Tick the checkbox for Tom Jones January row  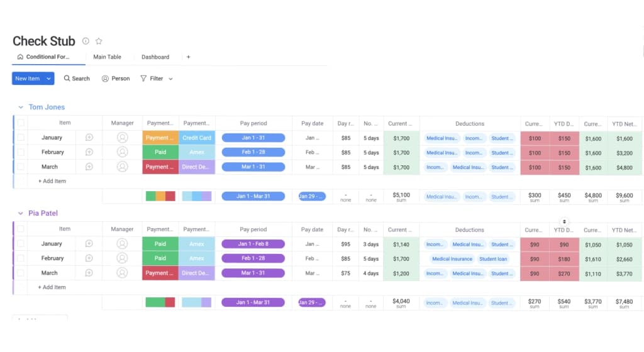21,138
